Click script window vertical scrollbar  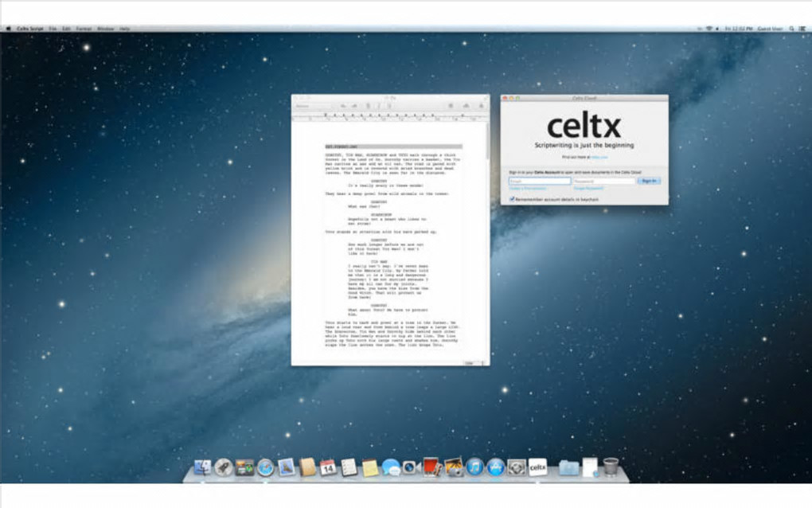click(x=486, y=141)
